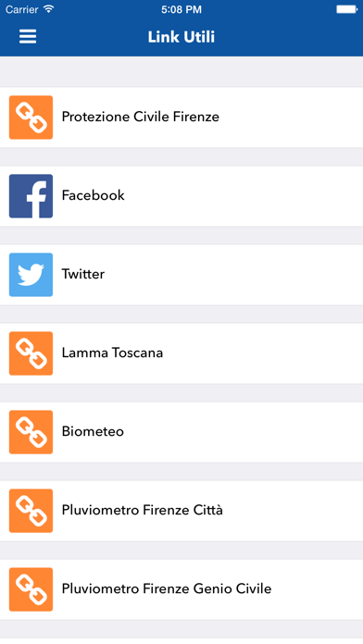Tap the chain icon beside Protezione Civile Firenze
Image resolution: width=363 pixels, height=644 pixels.
tap(31, 118)
